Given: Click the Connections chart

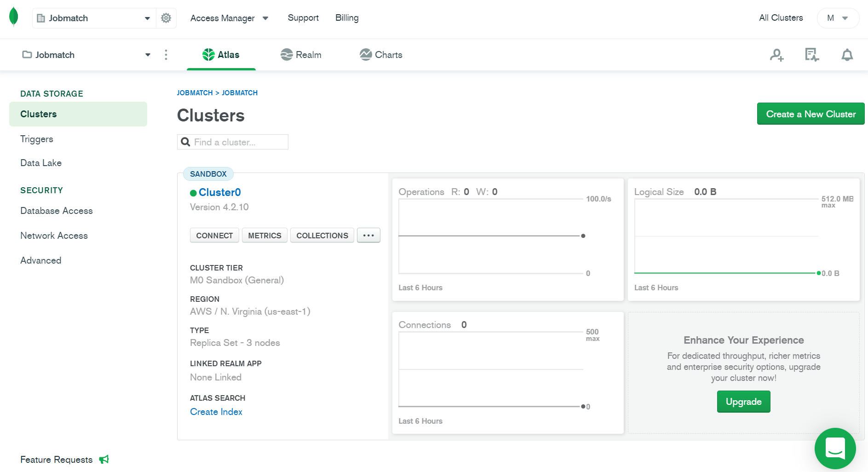Looking at the screenshot, I should [508, 373].
